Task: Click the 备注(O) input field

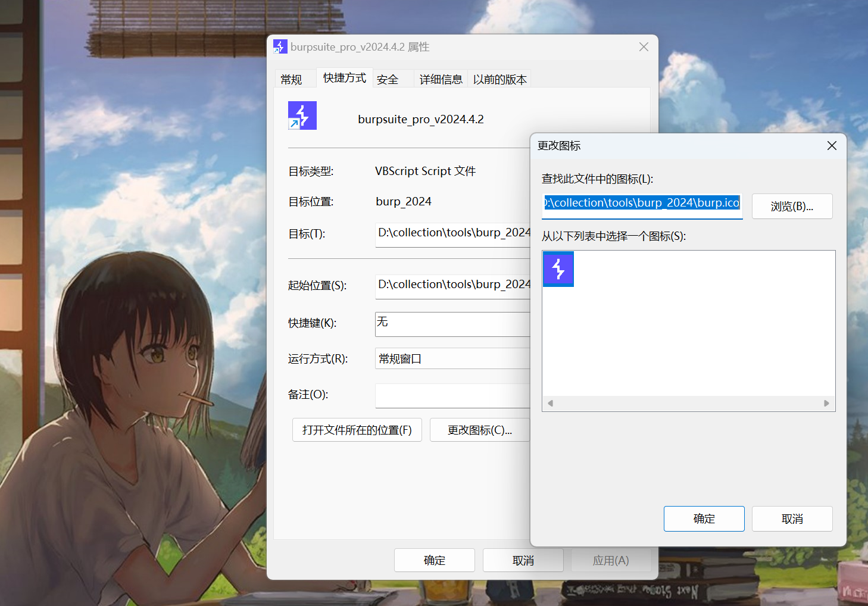Action: click(x=452, y=396)
